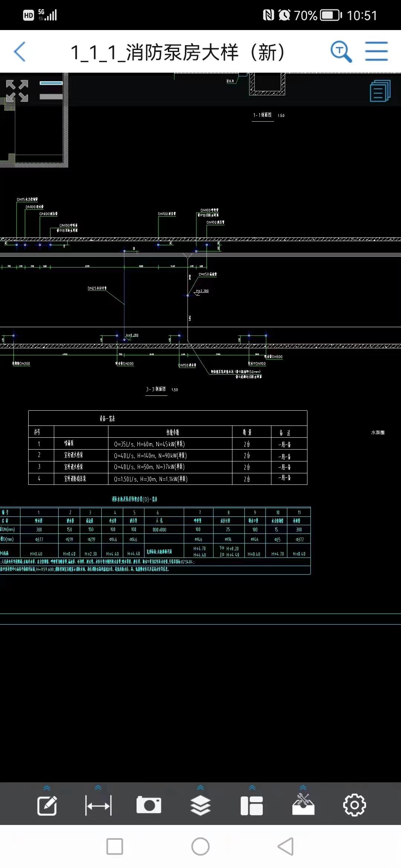This screenshot has width=401, height=868.
Task: Select the distance measure tool
Action: 98,806
